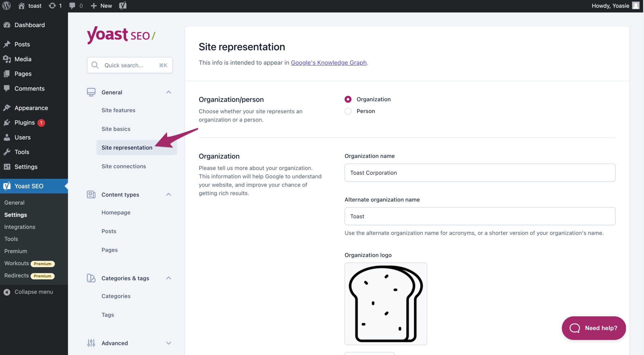Click inside the Organization name field
The width and height of the screenshot is (644, 355).
pos(480,172)
